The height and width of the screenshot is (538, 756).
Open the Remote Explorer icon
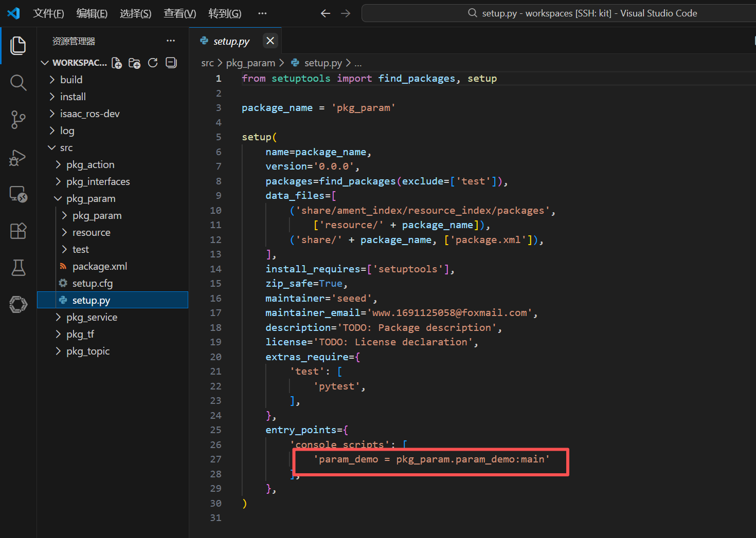pyautogui.click(x=18, y=194)
